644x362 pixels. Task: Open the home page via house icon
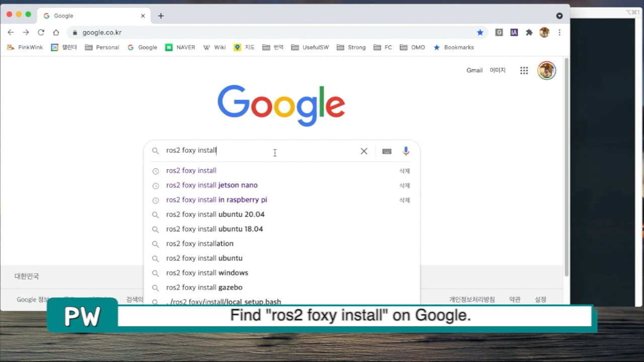click(56, 32)
